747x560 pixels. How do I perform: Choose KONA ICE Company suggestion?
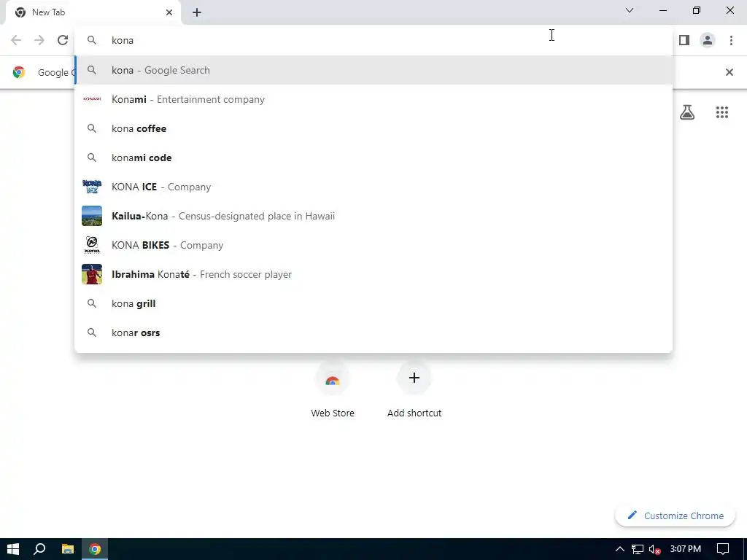click(373, 187)
